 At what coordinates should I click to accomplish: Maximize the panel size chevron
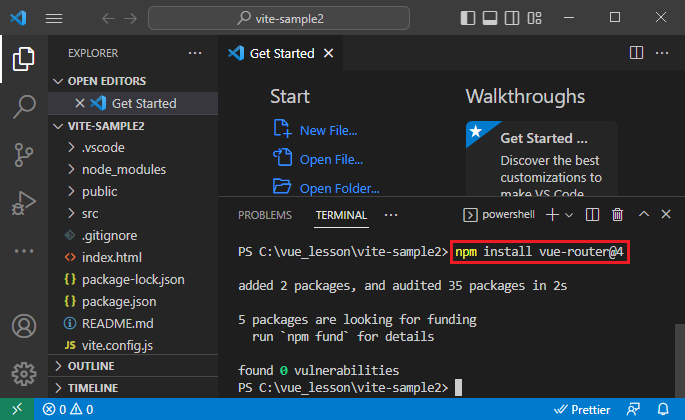click(643, 214)
